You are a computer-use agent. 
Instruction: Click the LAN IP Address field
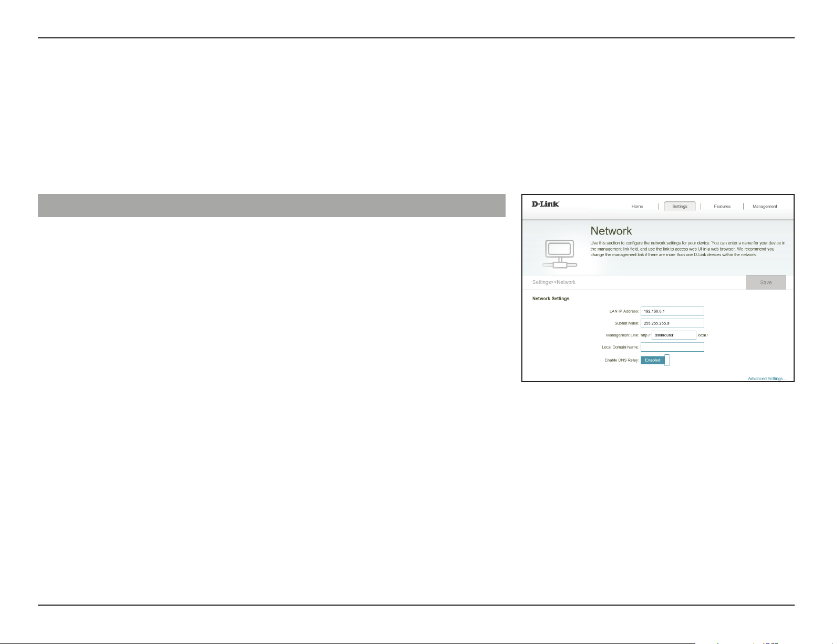pos(672,311)
